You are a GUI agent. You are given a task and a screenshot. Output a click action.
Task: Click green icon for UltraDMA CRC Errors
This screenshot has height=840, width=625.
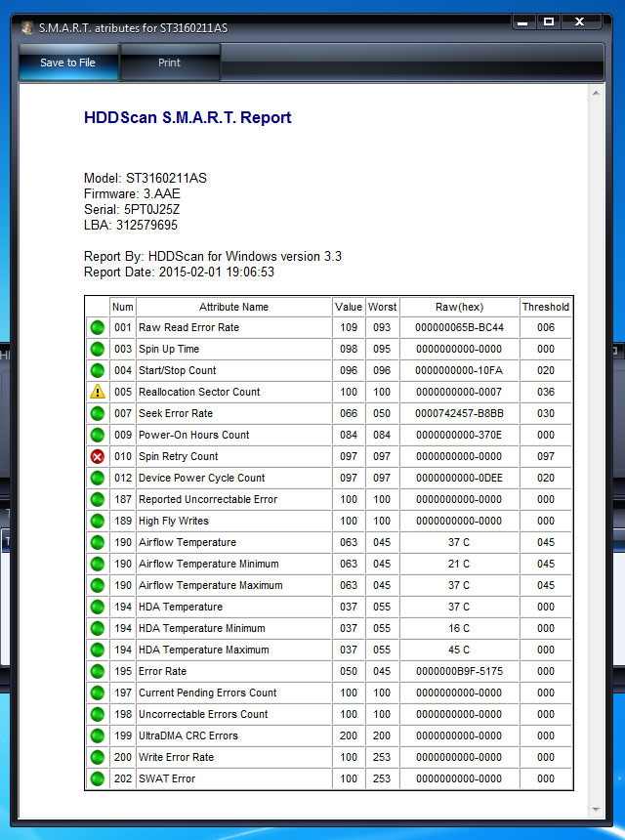[98, 735]
